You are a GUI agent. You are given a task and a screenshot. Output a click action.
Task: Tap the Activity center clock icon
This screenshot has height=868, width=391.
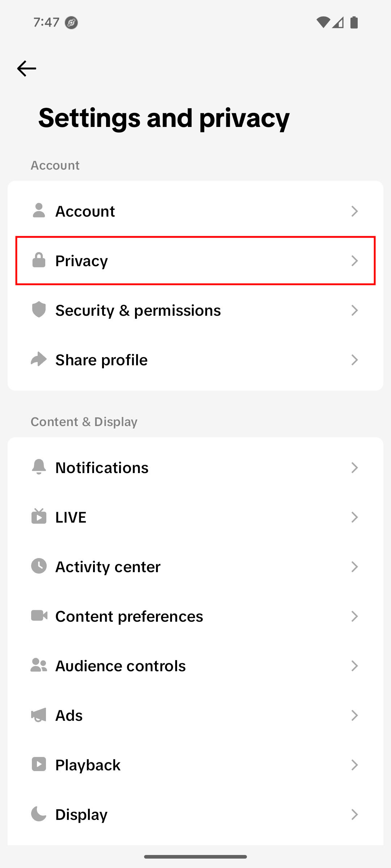[39, 566]
